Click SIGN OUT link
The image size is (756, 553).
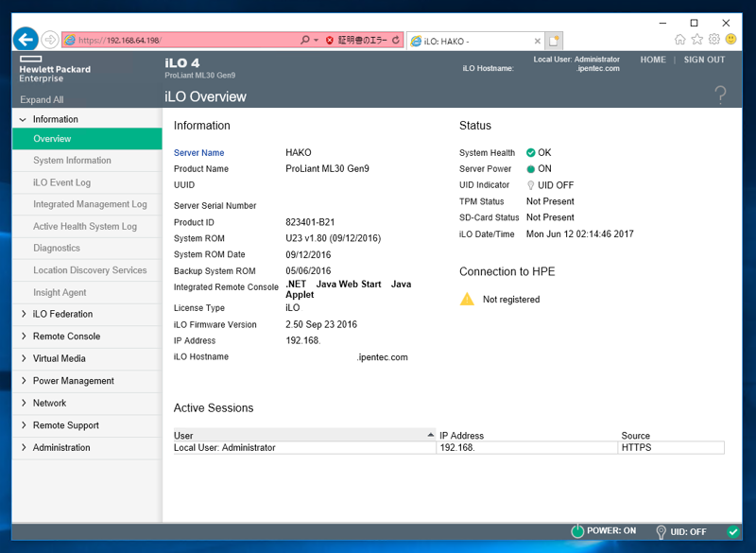point(704,60)
